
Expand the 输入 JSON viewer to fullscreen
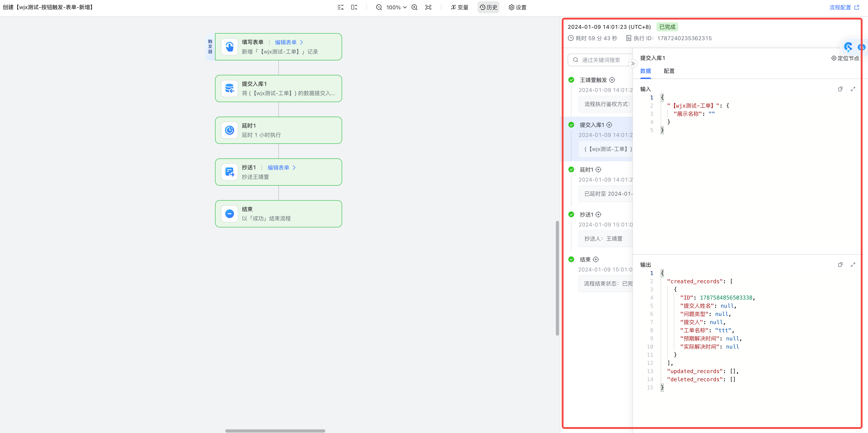[853, 89]
